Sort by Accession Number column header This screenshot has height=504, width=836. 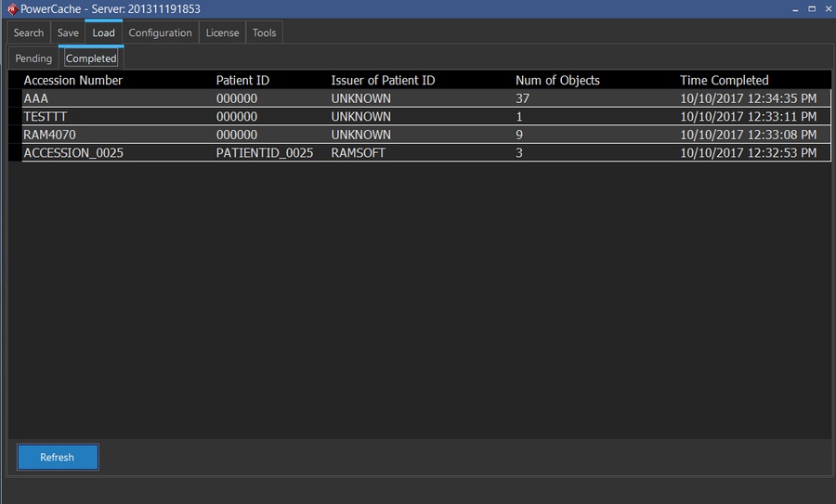pyautogui.click(x=72, y=81)
